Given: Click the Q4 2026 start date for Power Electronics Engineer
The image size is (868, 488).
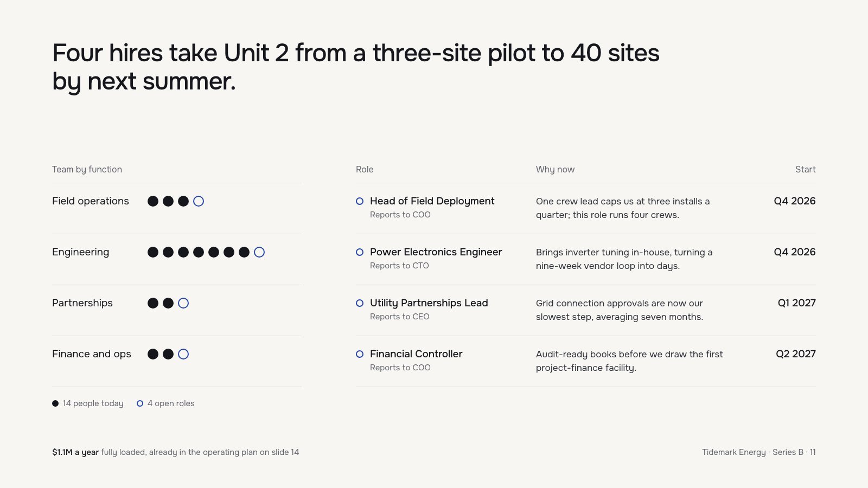Looking at the screenshot, I should 795,252.
